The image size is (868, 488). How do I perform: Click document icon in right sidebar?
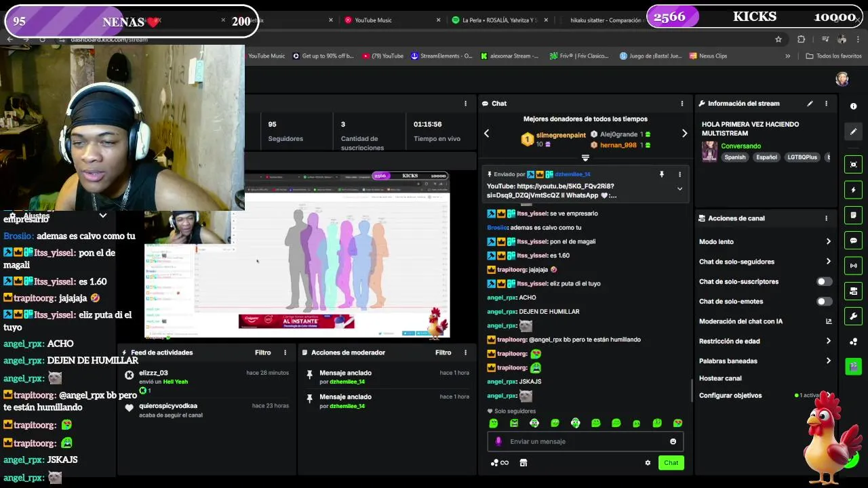pos(854,215)
